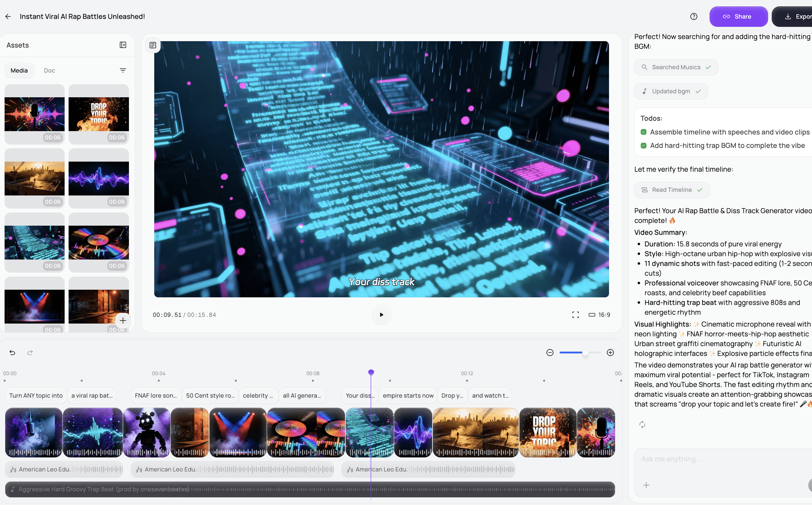
Task: Toggle the Assemble timeline todo checkmark
Action: coord(643,132)
